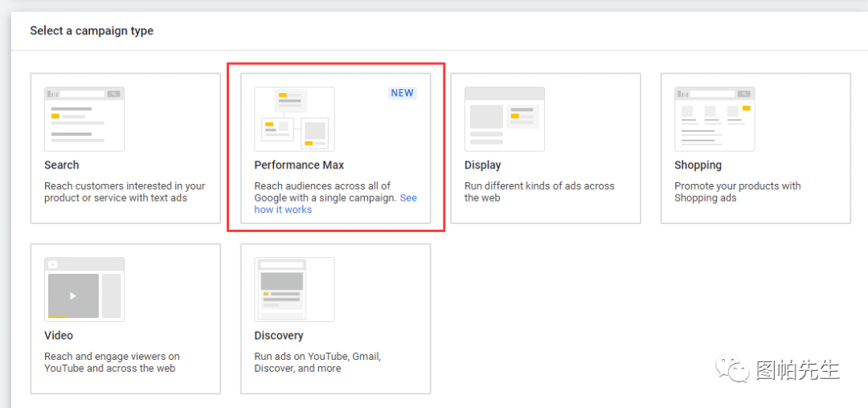Click the Shopping card title
Screen dimensions: 868x408
(698, 165)
